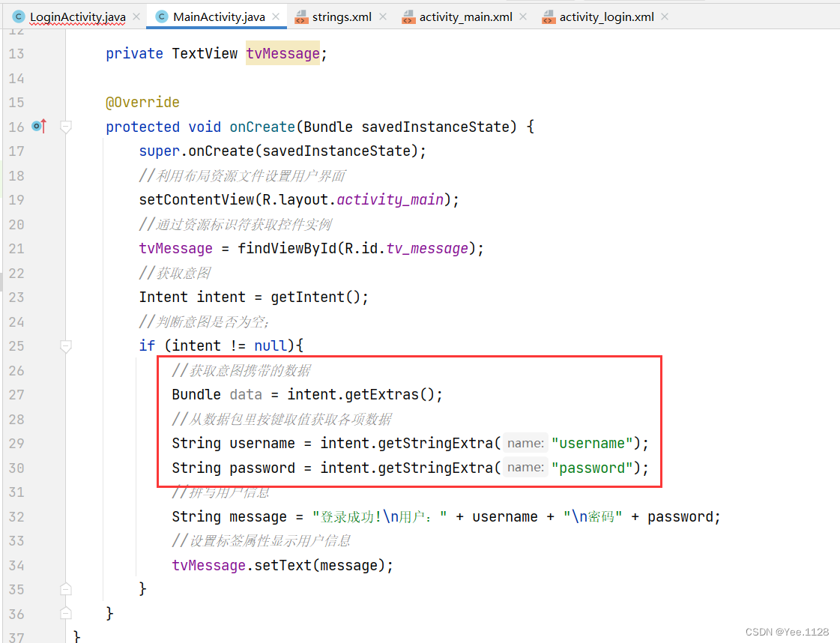This screenshot has width=840, height=643.
Task: Click tv_message in the findViewById call
Action: click(427, 249)
